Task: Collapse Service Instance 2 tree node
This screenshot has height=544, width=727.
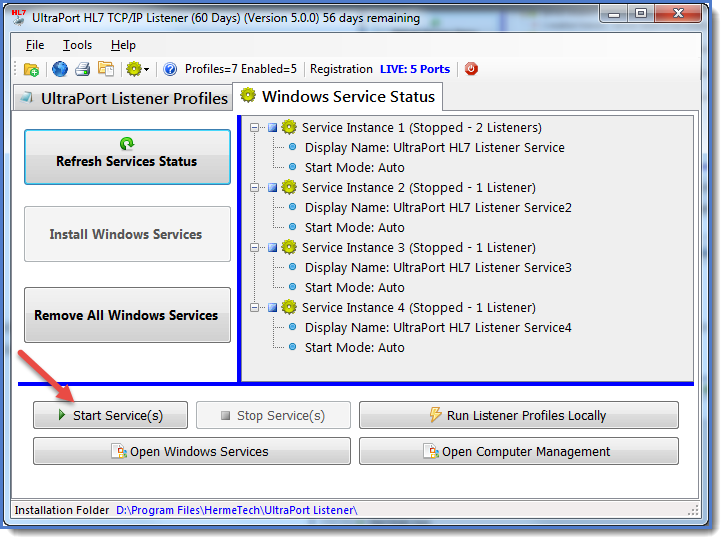Action: coord(255,187)
